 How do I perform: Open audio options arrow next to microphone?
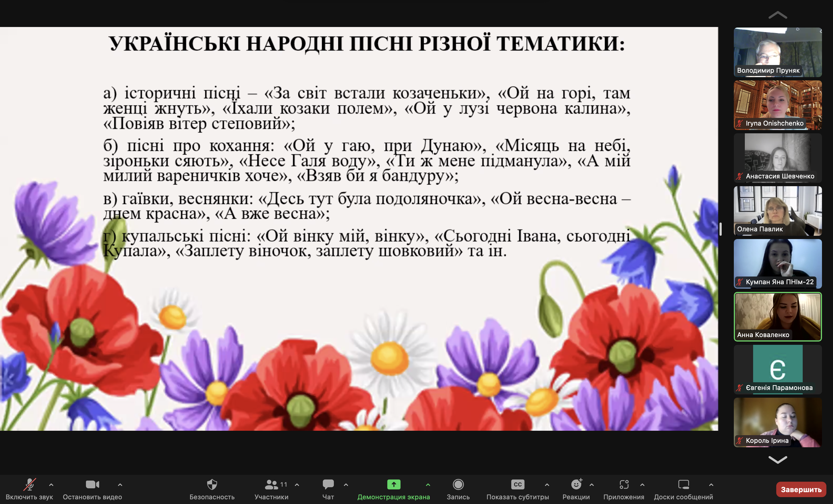click(51, 485)
